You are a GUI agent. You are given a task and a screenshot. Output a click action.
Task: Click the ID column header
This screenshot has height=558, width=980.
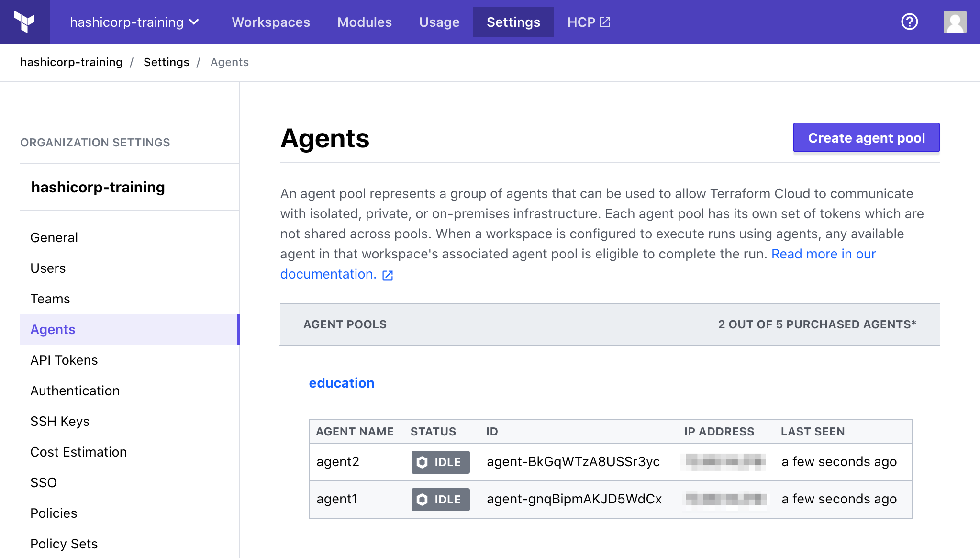coord(492,432)
